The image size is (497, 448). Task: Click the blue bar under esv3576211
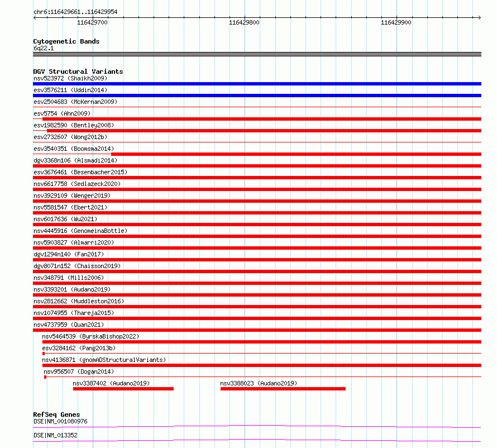point(257,96)
